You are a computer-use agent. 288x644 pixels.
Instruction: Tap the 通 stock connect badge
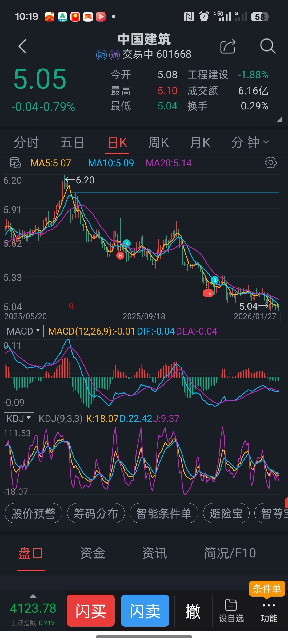click(115, 55)
